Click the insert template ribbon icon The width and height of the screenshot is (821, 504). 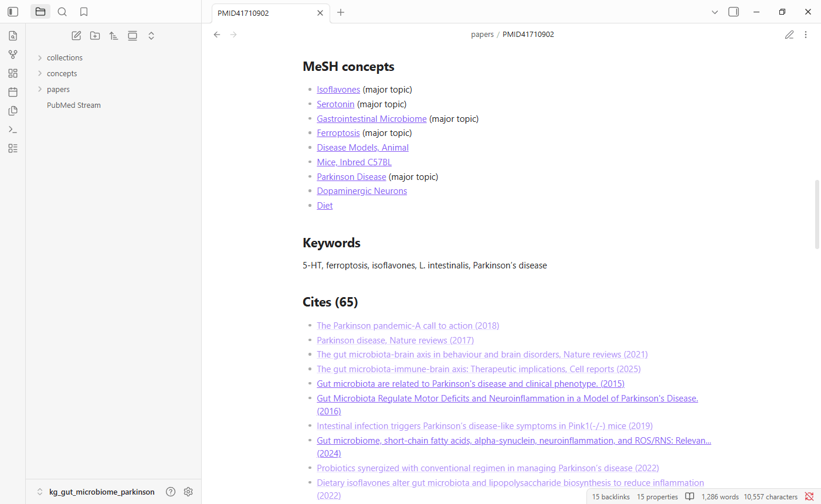[x=13, y=111]
